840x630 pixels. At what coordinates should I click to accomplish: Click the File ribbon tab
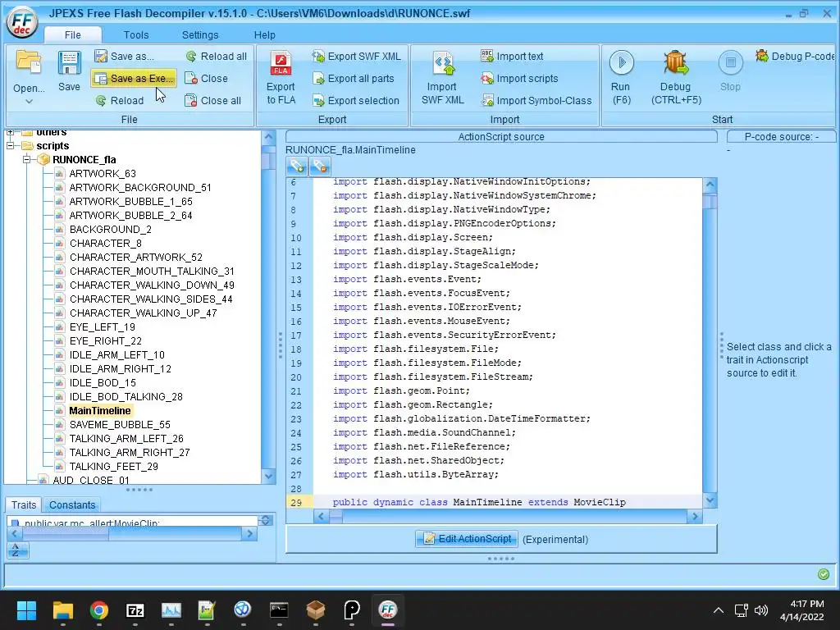[x=72, y=34]
